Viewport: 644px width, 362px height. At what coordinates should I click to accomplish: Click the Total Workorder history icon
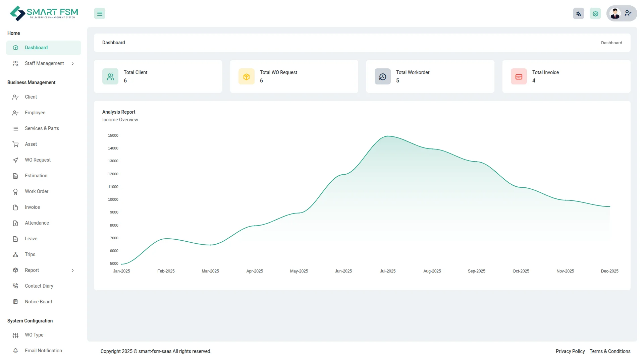point(383,77)
